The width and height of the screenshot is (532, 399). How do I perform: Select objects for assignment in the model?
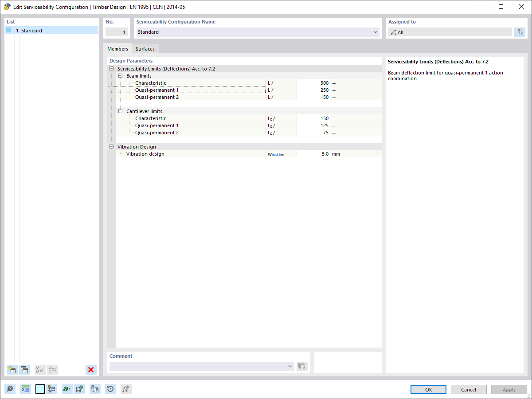(x=520, y=31)
